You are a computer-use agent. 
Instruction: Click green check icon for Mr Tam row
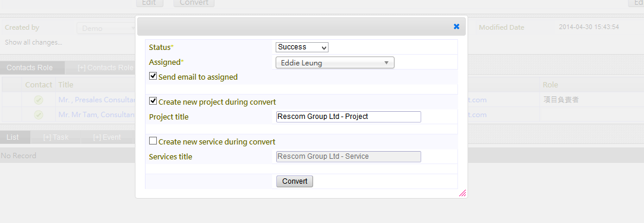[39, 115]
